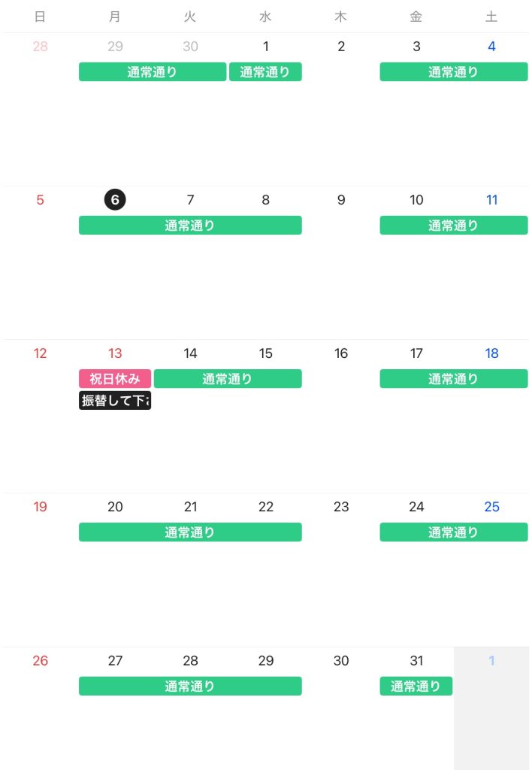Viewport: 532px width, 770px height.
Task: Open the black 振替して下さい event
Action: pyautogui.click(x=115, y=401)
